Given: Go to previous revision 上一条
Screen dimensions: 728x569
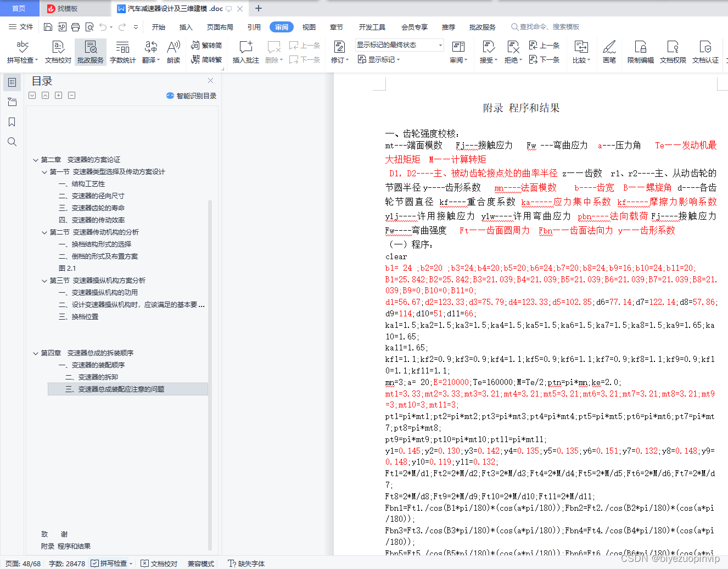Looking at the screenshot, I should [x=544, y=46].
